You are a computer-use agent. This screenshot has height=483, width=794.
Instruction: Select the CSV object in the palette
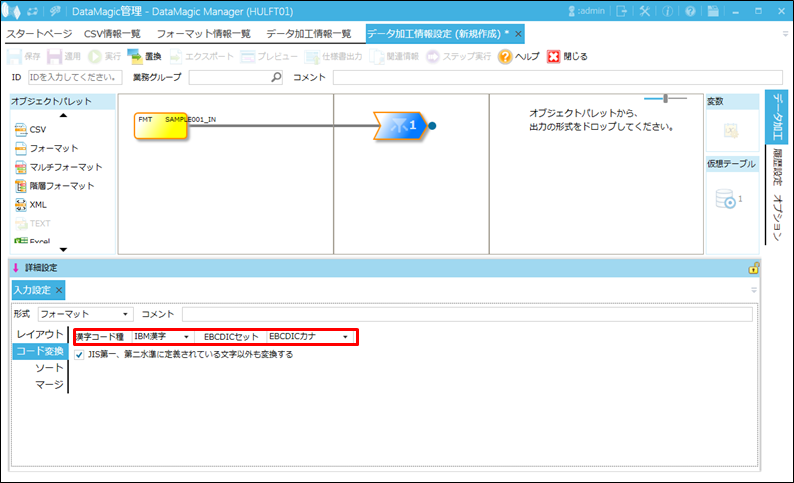[x=22, y=129]
